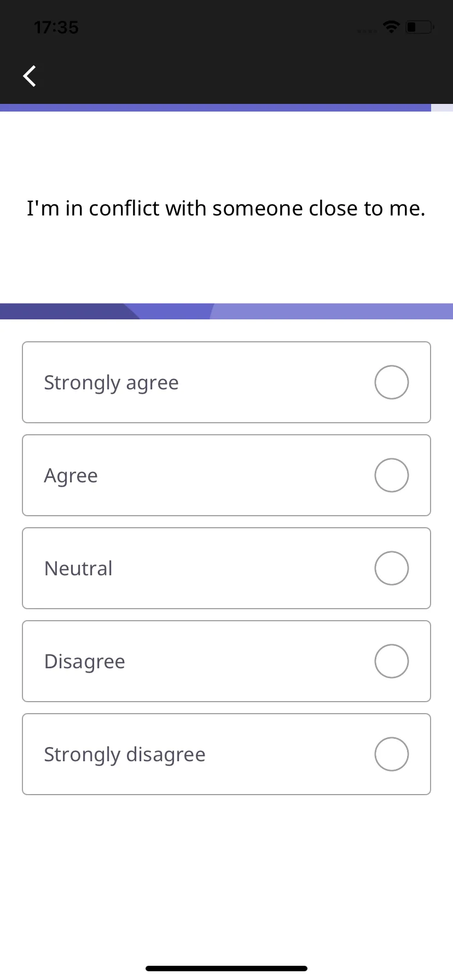Select the Agree radio circle
The height and width of the screenshot is (980, 453).
click(x=392, y=475)
